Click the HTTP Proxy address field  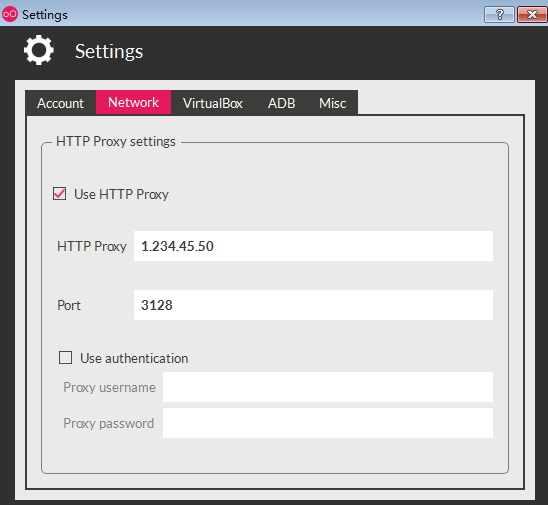click(x=313, y=246)
